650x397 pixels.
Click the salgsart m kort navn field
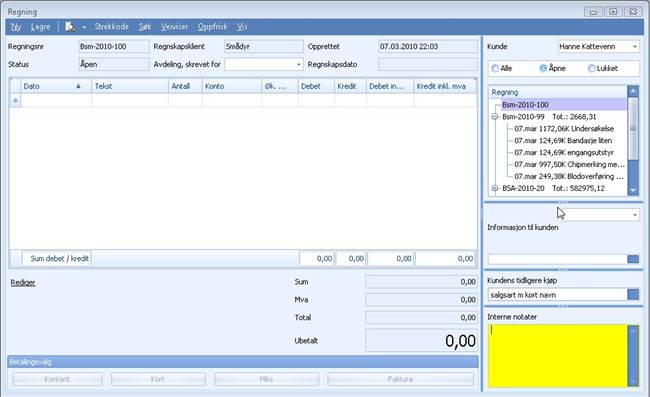558,295
